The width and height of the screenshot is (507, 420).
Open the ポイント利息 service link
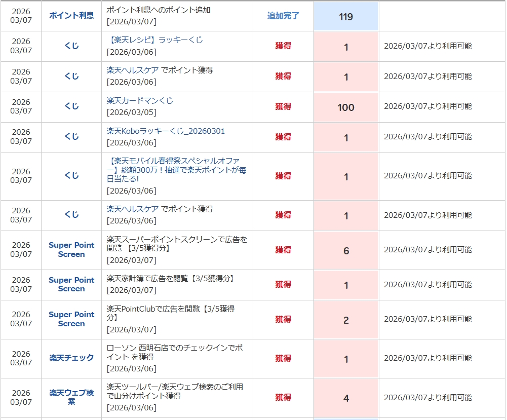point(71,15)
